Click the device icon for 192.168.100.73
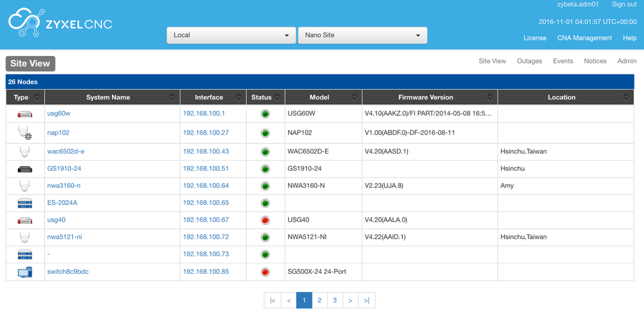644x322 pixels. [25, 254]
